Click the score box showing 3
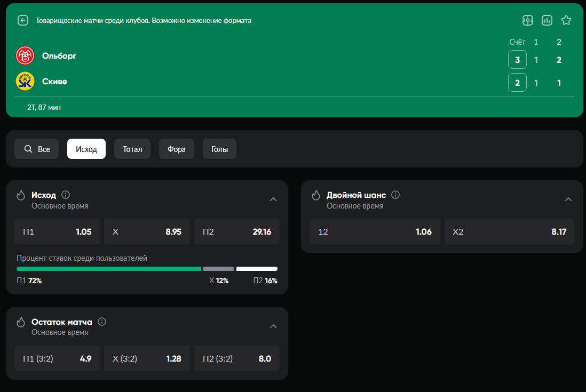The height and width of the screenshot is (392, 586). click(x=517, y=59)
